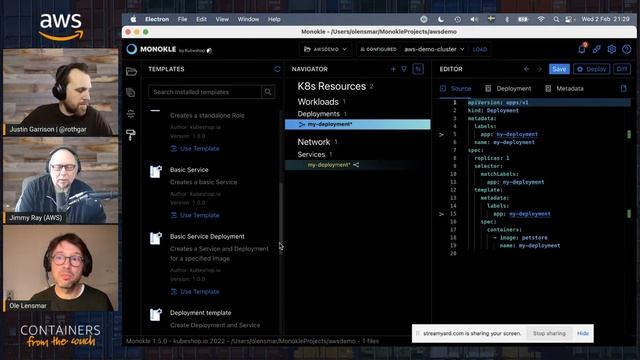Open the Templates paint-roller sidebar icon
Image resolution: width=640 pixels, height=360 pixels.
(x=131, y=135)
